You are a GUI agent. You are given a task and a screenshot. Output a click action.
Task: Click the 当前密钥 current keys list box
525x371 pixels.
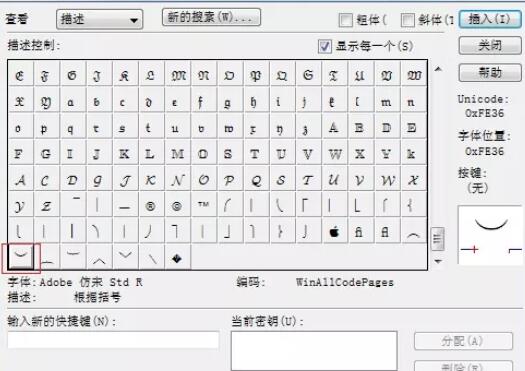click(314, 351)
